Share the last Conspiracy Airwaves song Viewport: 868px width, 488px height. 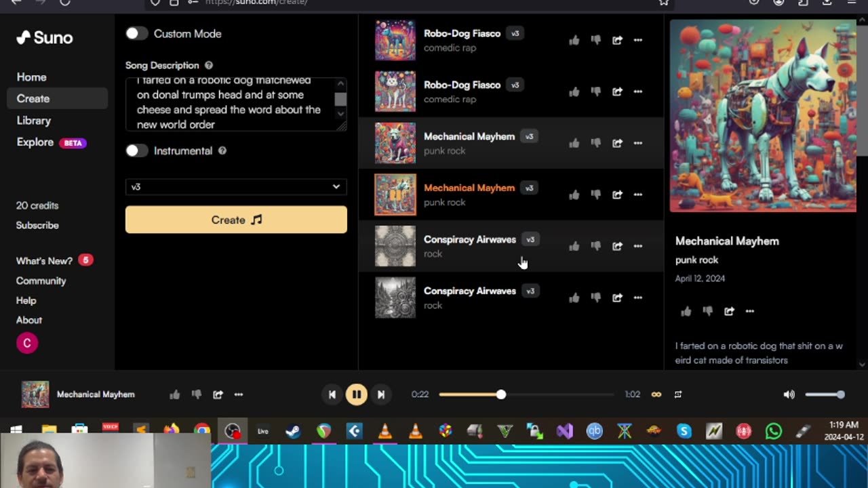(617, 298)
